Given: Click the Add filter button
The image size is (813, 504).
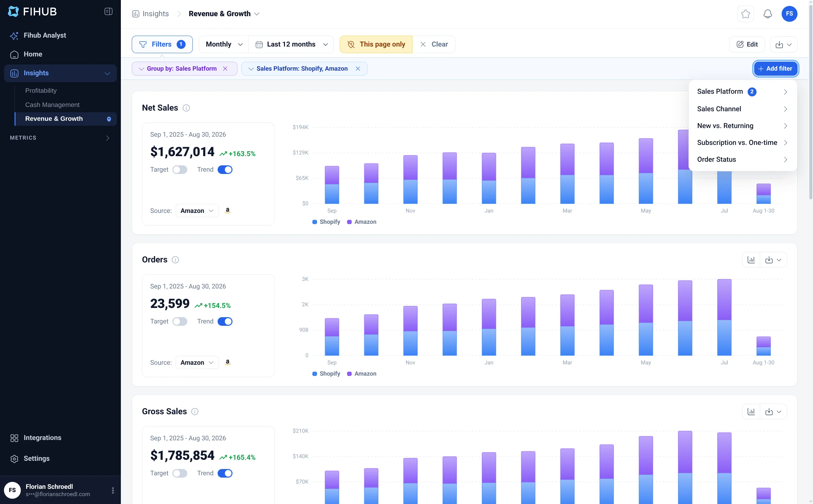Looking at the screenshot, I should click(775, 69).
